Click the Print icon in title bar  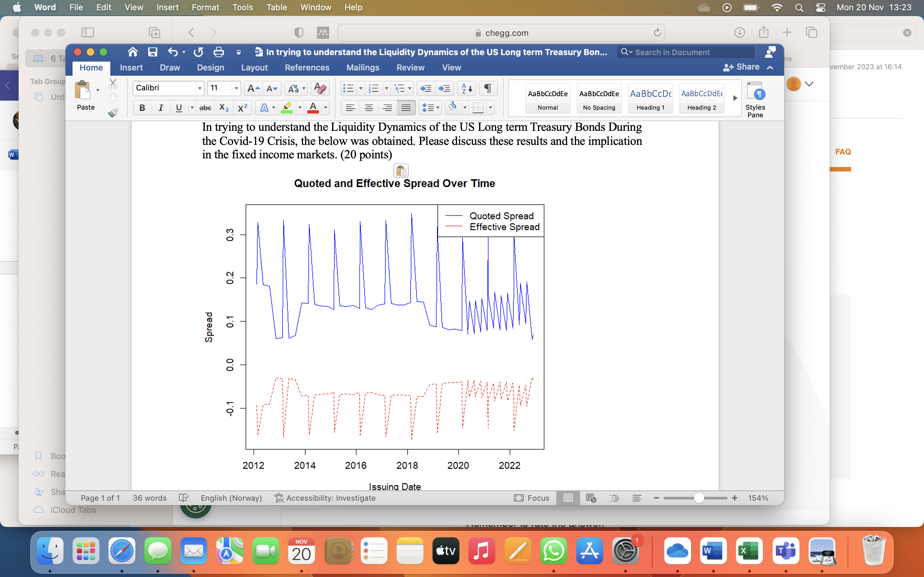click(219, 52)
